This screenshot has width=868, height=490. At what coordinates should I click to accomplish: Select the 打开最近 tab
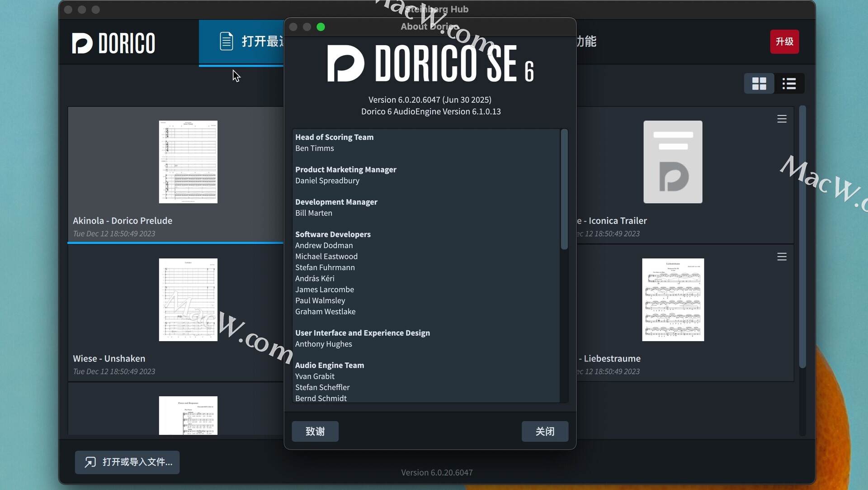tap(241, 42)
